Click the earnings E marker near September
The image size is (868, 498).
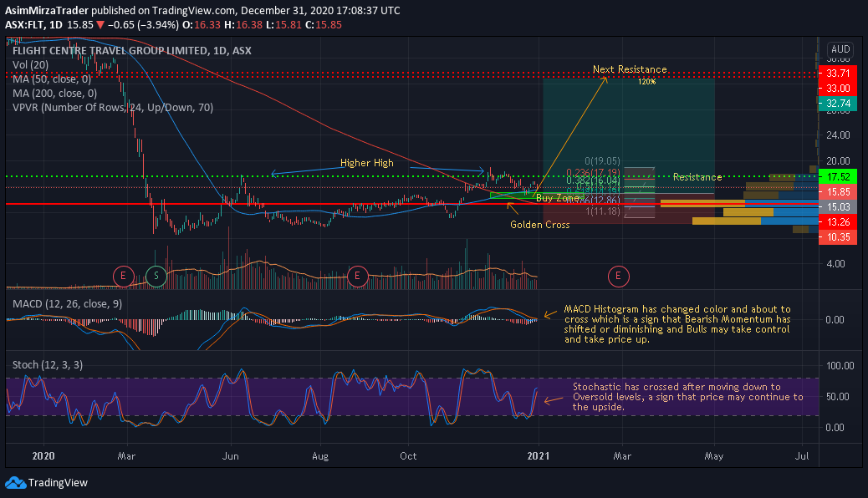[358, 276]
